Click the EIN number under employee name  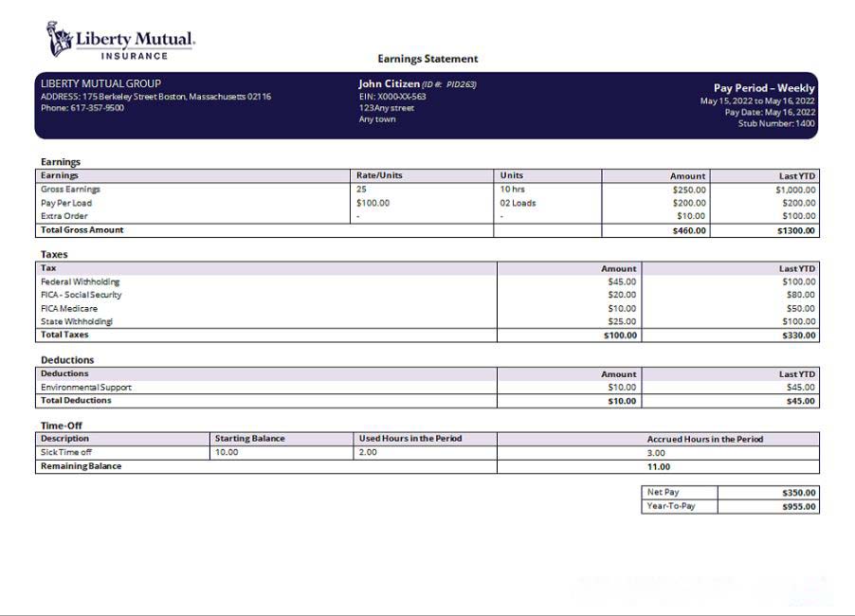tap(391, 97)
